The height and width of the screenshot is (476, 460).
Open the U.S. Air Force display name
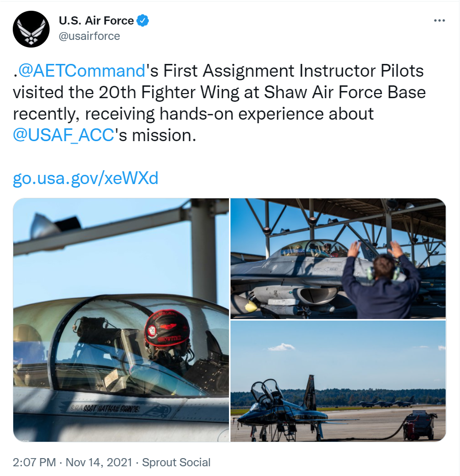[x=96, y=21]
